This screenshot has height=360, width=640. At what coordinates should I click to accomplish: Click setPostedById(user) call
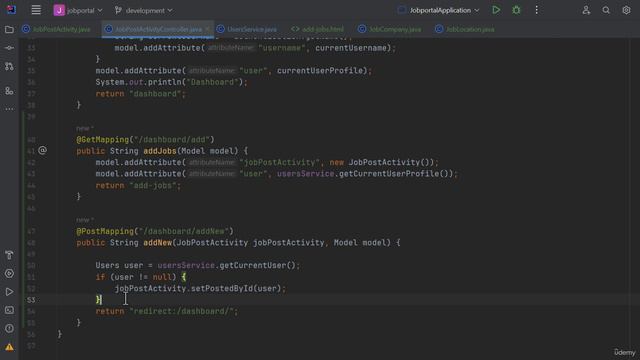pyautogui.click(x=236, y=289)
